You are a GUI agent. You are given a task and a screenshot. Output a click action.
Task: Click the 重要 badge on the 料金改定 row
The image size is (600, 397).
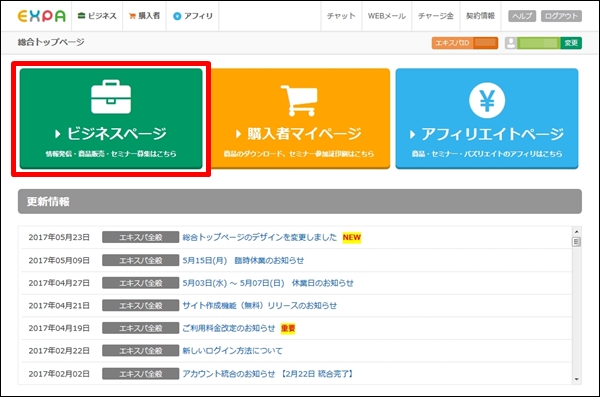288,328
